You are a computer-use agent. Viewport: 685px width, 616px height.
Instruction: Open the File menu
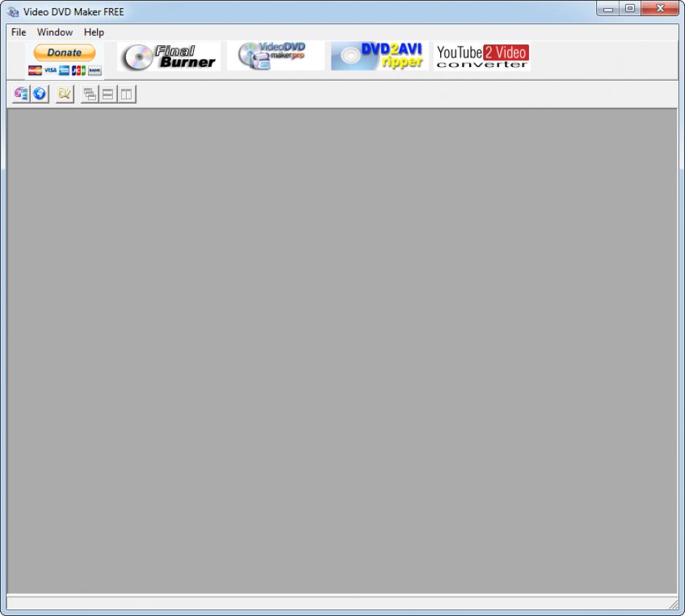tap(18, 32)
